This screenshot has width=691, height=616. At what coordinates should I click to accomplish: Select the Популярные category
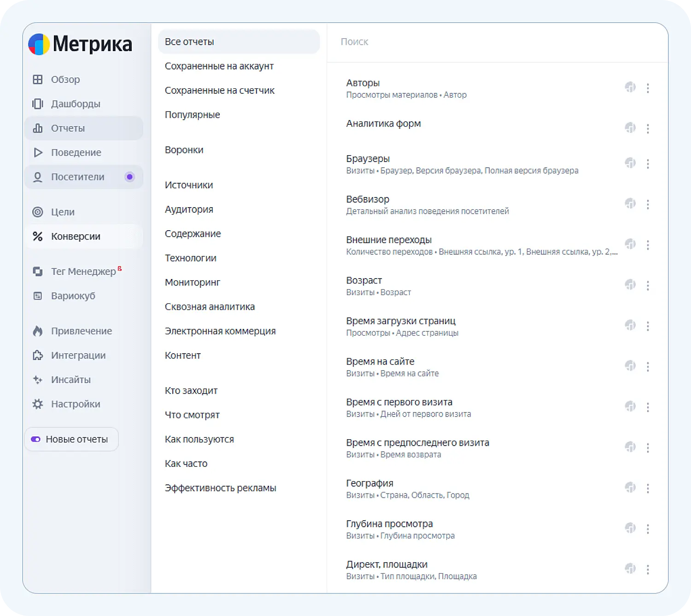193,115
